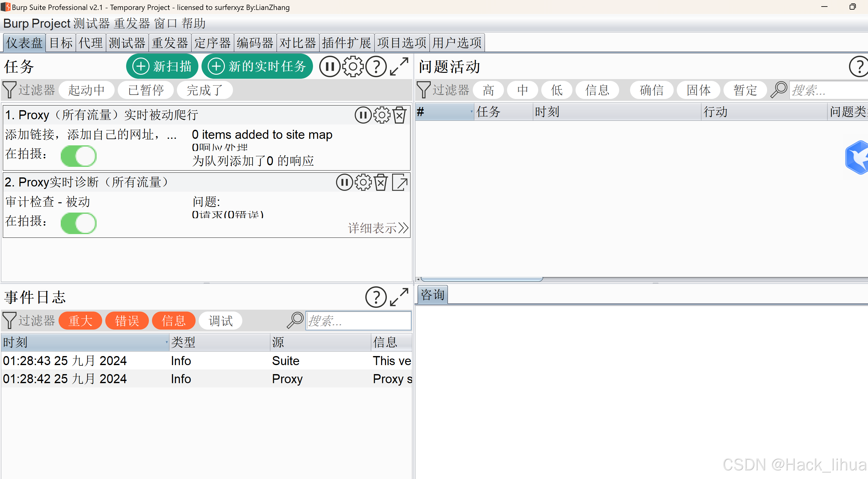Pause task 1, the Proxy passive crawl

tap(363, 115)
